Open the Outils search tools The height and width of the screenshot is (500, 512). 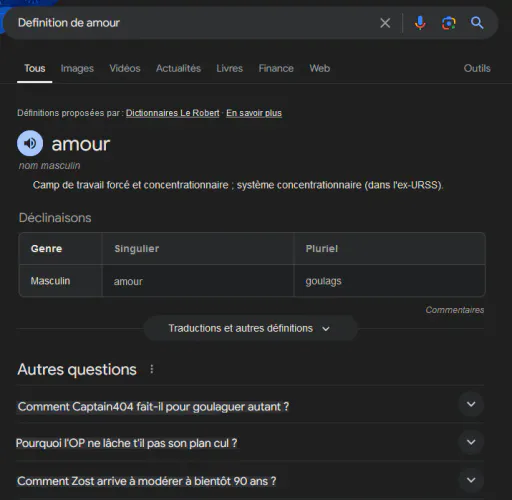pyautogui.click(x=477, y=68)
